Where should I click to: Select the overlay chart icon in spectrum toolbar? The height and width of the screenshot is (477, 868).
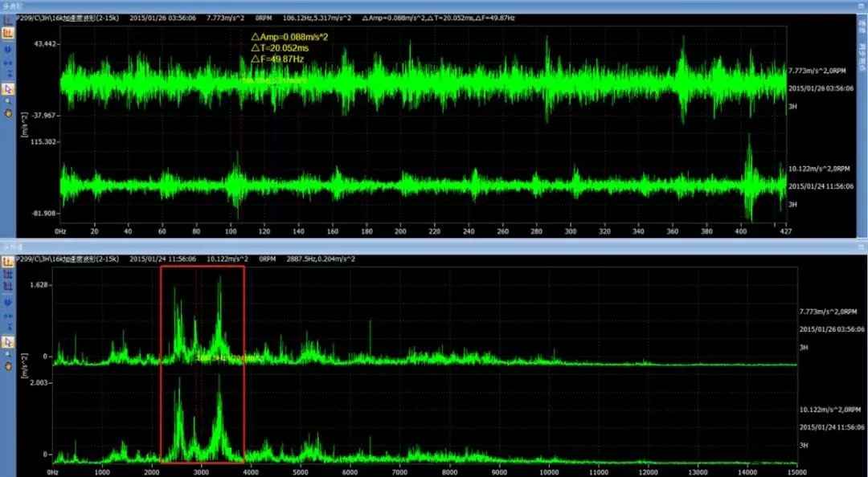pos(8,286)
